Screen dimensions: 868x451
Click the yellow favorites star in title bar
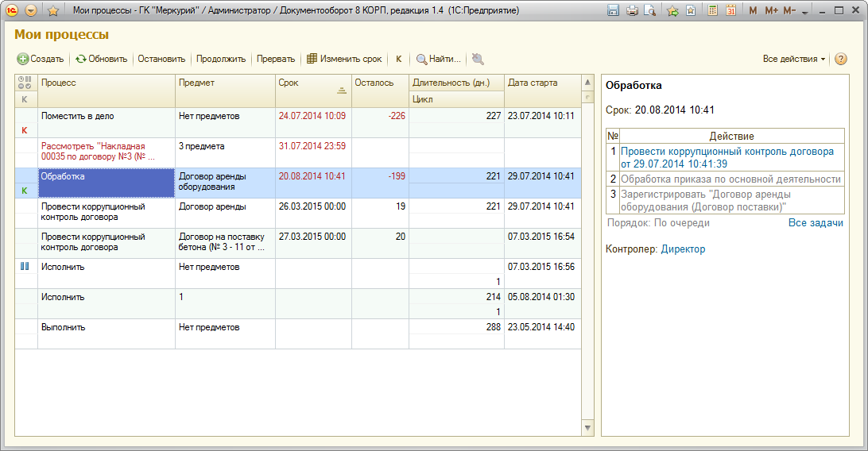click(x=53, y=10)
